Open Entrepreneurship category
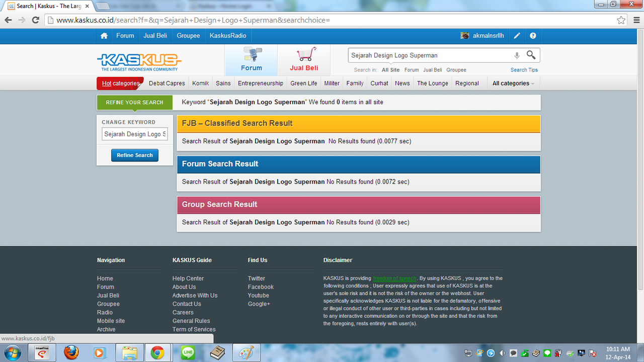This screenshot has height=362, width=644. tap(261, 83)
